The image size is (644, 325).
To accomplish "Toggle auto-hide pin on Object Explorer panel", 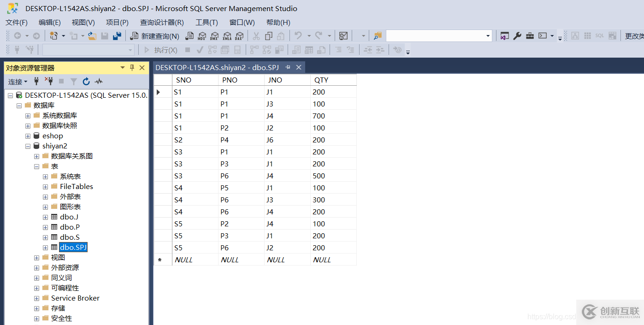I will click(x=132, y=67).
